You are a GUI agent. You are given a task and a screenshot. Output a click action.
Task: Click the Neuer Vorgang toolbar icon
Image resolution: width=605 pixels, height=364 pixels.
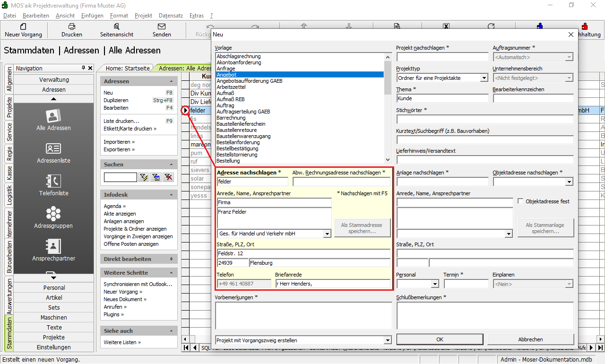tap(23, 27)
